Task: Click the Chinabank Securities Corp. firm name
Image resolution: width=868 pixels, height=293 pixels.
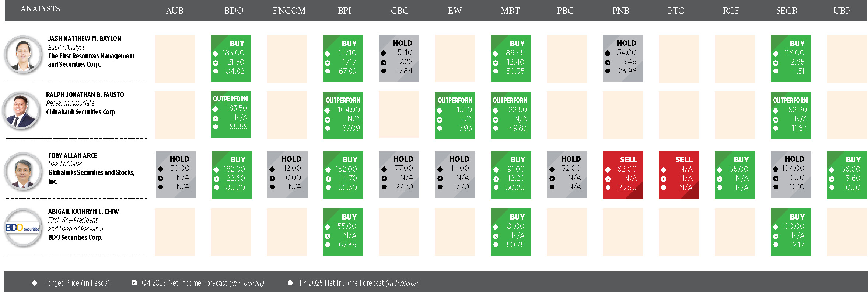Action: tap(81, 112)
